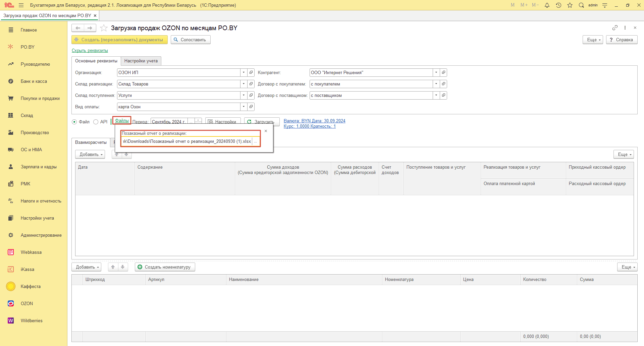Expand Договор с покупателем dropdown
This screenshot has height=346, width=644.
(x=436, y=84)
